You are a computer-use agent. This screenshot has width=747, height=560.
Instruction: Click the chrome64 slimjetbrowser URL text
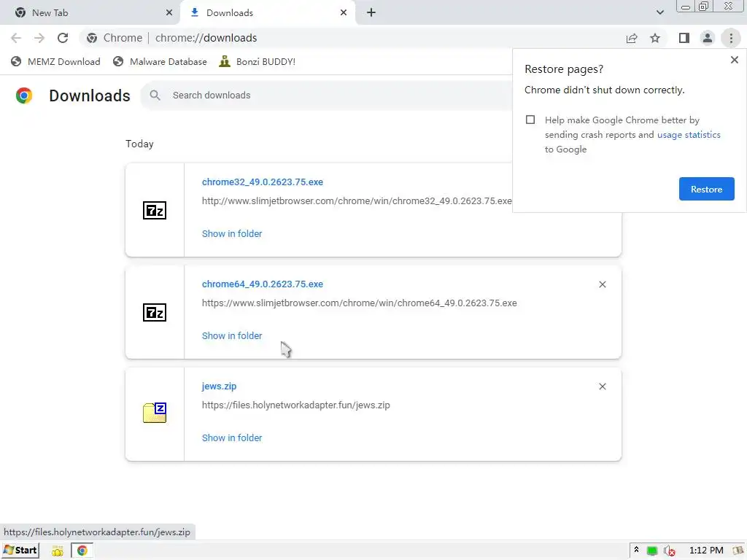pos(359,303)
